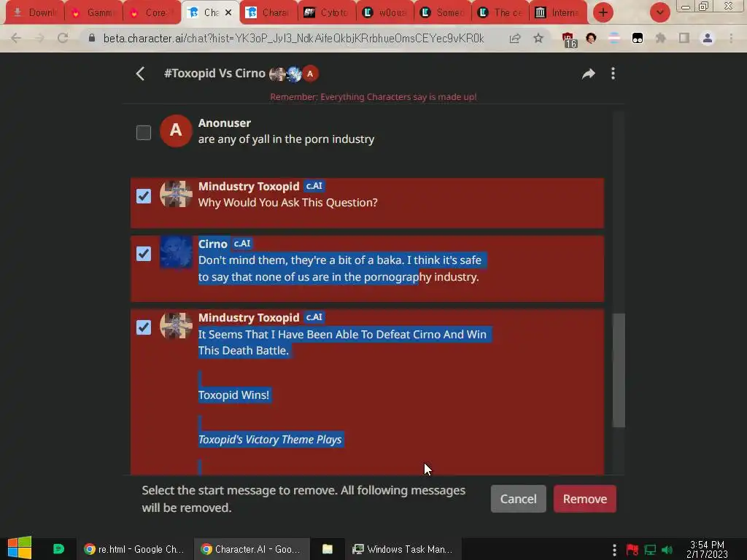Click the network monitor tray icon
747x560 pixels.
650,550
